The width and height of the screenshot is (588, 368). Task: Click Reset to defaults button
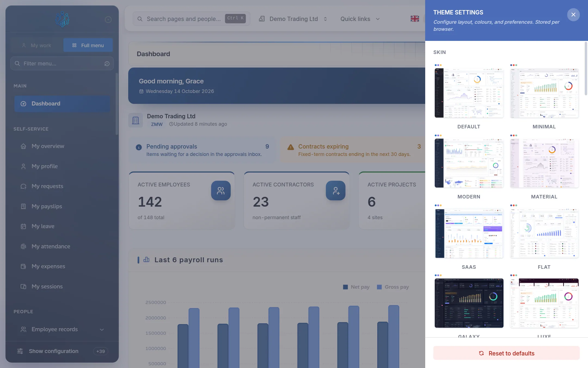tap(506, 353)
